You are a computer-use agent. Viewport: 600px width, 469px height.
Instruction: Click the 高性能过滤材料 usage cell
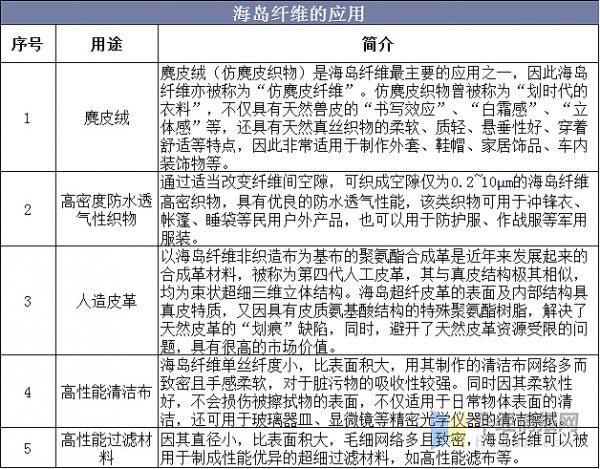tap(107, 448)
